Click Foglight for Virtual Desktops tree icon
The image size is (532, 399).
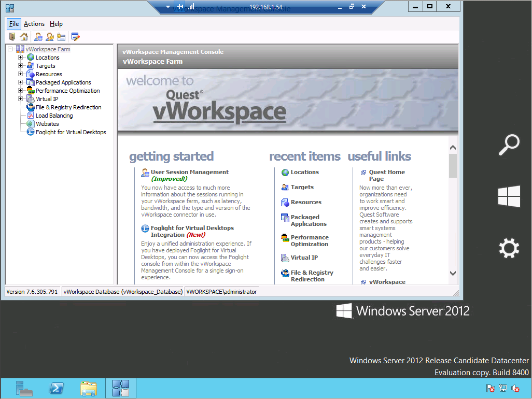click(x=31, y=132)
